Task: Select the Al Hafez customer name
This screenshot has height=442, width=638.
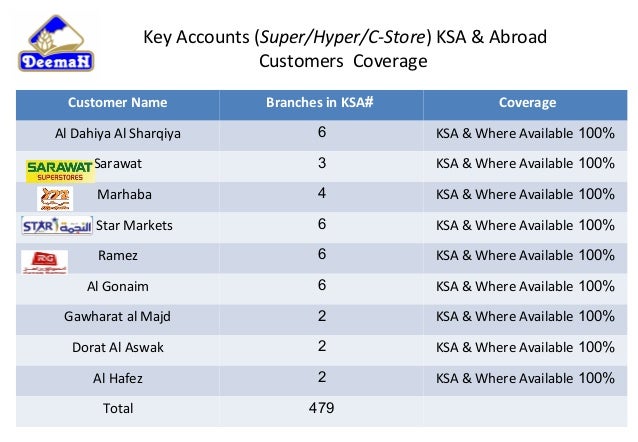Action: pyautogui.click(x=118, y=379)
